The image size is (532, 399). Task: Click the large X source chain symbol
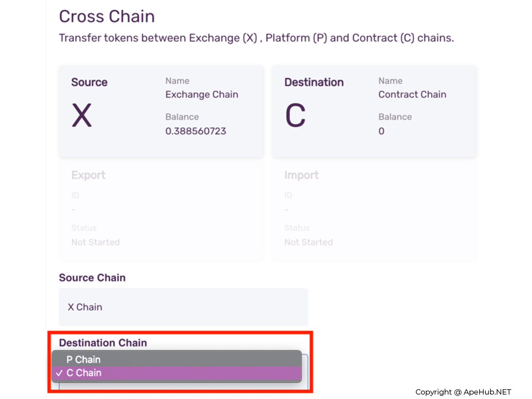[82, 115]
